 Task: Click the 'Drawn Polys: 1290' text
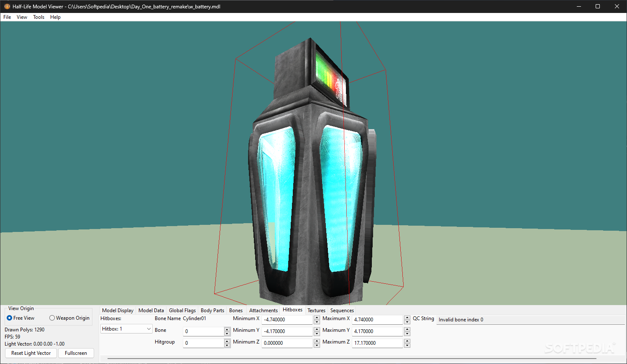click(x=25, y=330)
